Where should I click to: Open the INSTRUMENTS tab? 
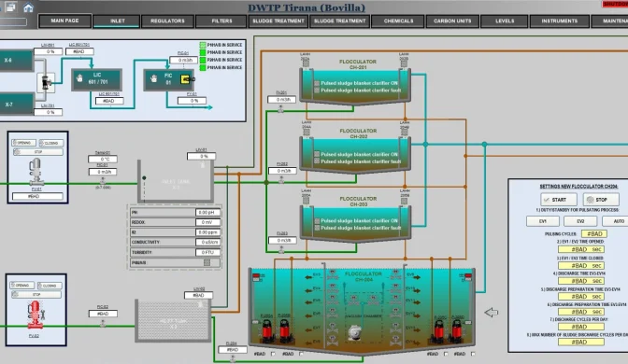[x=560, y=21]
